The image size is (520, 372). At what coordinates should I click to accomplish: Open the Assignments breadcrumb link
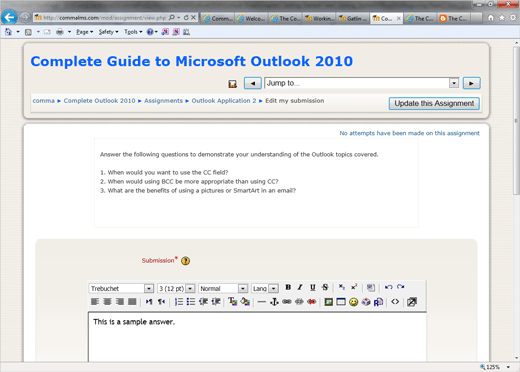(163, 101)
